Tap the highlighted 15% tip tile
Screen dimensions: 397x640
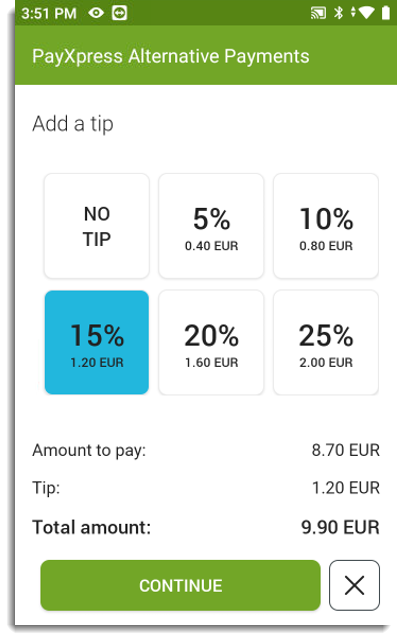tap(97, 342)
